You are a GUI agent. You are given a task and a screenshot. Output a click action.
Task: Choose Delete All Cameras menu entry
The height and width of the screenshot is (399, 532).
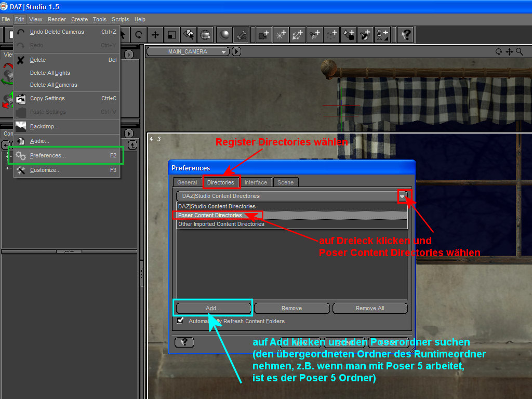67,85
